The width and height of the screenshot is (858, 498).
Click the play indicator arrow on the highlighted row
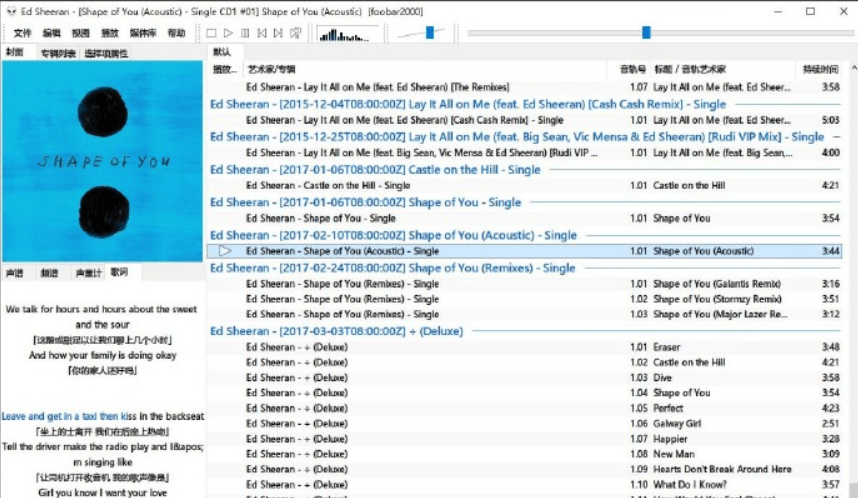point(225,251)
